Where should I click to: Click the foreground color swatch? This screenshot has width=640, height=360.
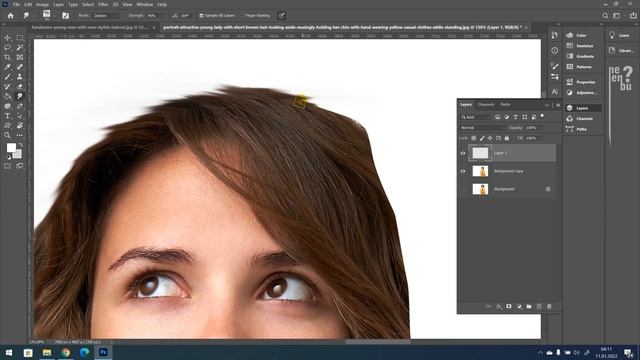11,147
